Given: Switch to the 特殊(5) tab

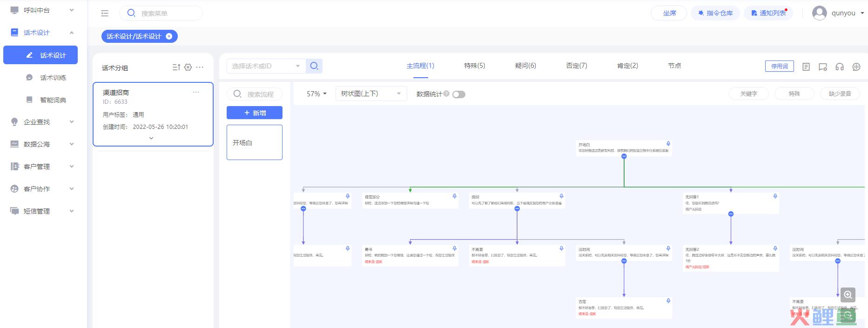Looking at the screenshot, I should pos(475,66).
